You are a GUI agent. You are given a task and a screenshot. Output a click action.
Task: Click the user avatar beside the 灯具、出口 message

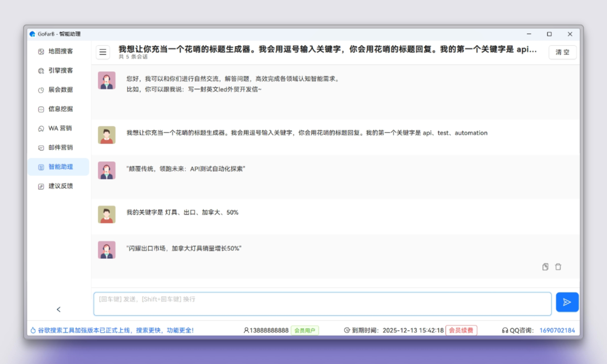[107, 214]
